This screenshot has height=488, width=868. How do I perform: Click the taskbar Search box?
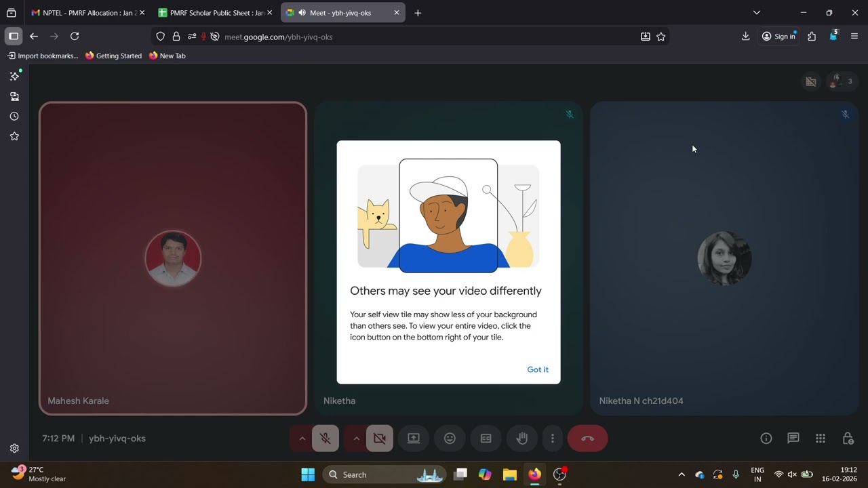click(384, 474)
